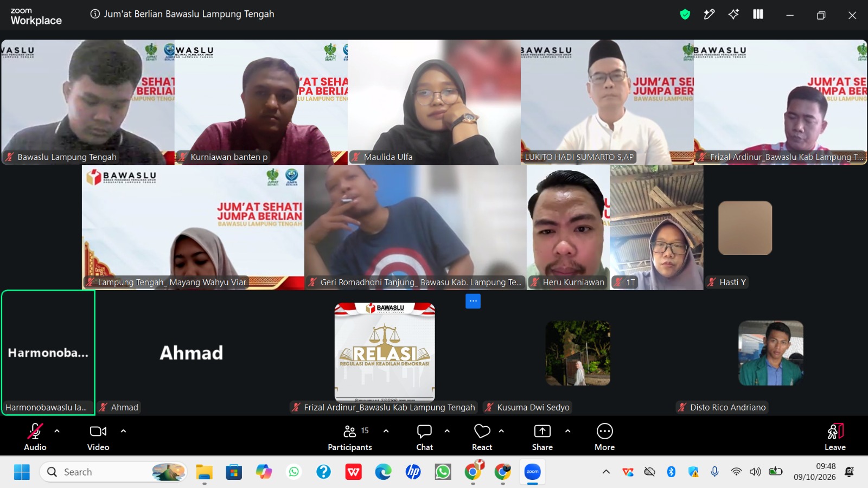Image resolution: width=868 pixels, height=488 pixels.
Task: Open AI Companion sparkle icon
Action: (733, 15)
